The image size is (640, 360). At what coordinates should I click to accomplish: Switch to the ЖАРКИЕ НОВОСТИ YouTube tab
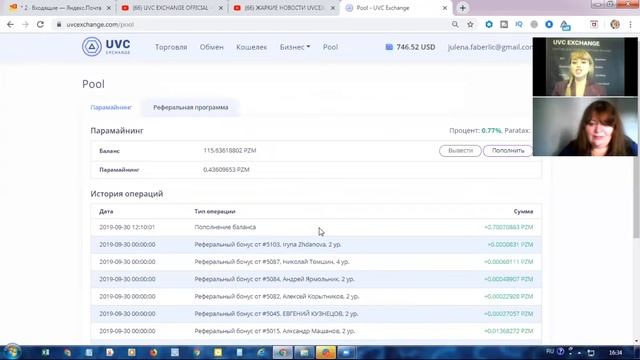click(x=284, y=8)
